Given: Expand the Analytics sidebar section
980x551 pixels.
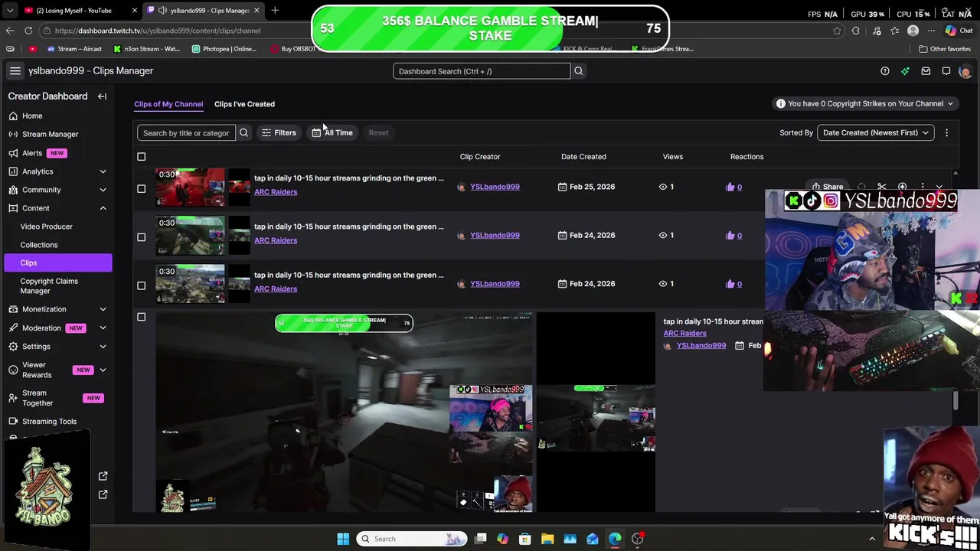Looking at the screenshot, I should 103,171.
